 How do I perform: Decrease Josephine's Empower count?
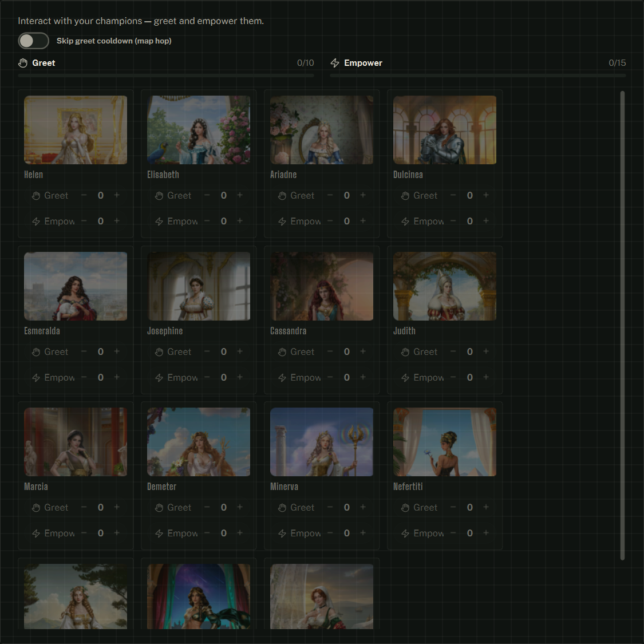pyautogui.click(x=207, y=377)
